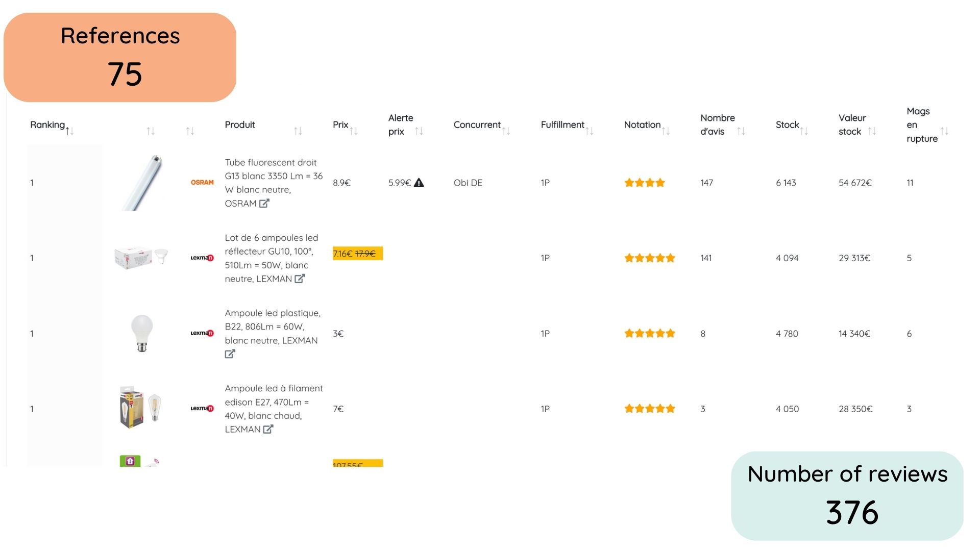The height and width of the screenshot is (551, 980).
Task: Sort by Concurrent column arrows
Action: (506, 131)
